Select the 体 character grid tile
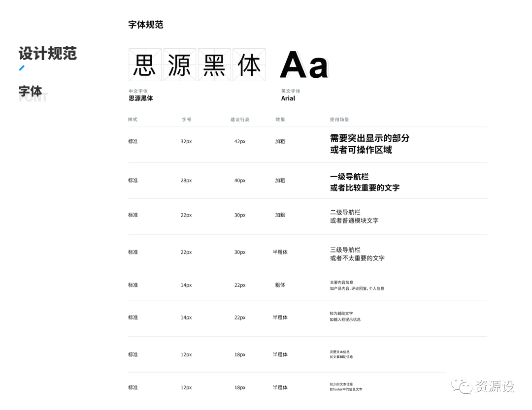The height and width of the screenshot is (410, 532). click(249, 65)
